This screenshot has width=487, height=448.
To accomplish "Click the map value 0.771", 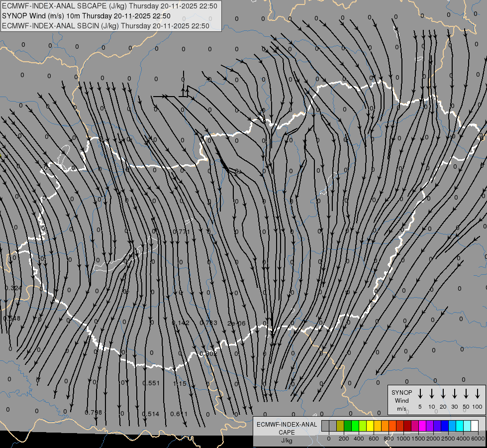I will tap(181, 231).
